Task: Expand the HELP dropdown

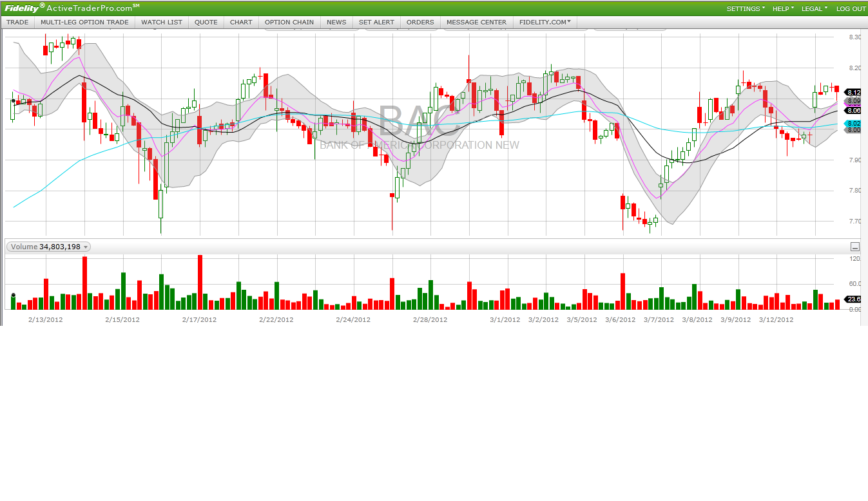Action: coord(783,8)
